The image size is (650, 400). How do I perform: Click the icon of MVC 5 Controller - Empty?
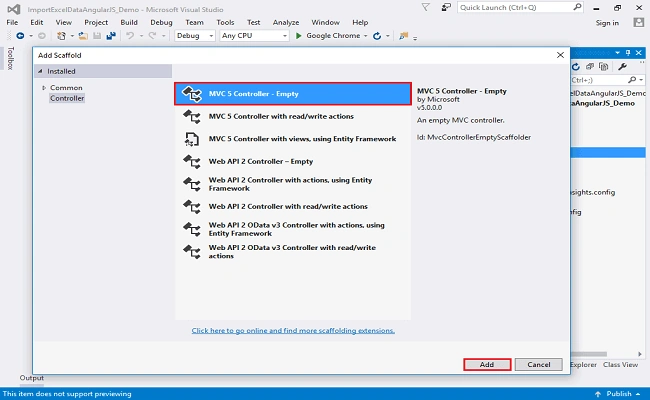(x=192, y=94)
